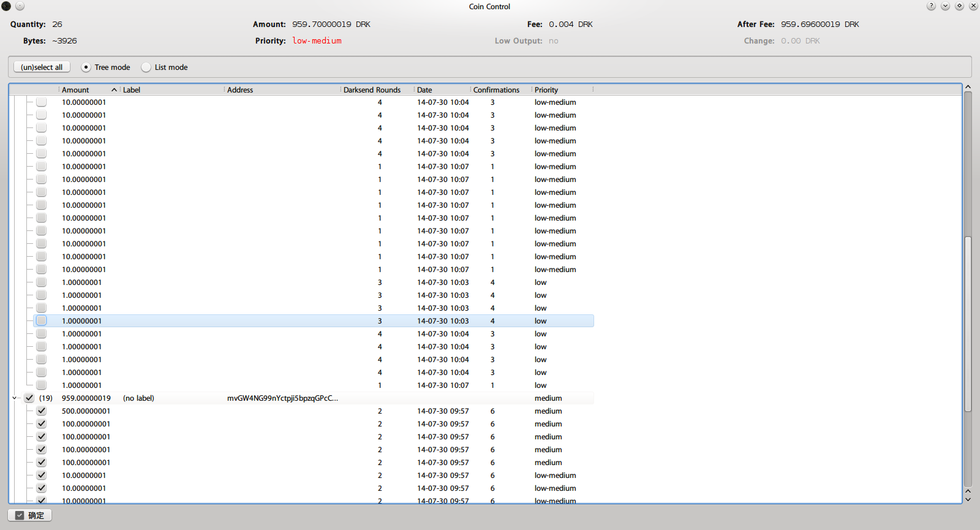Screen dimensions: 980x530
Task: Click the Change value 0.00 DRK
Action: (x=800, y=40)
